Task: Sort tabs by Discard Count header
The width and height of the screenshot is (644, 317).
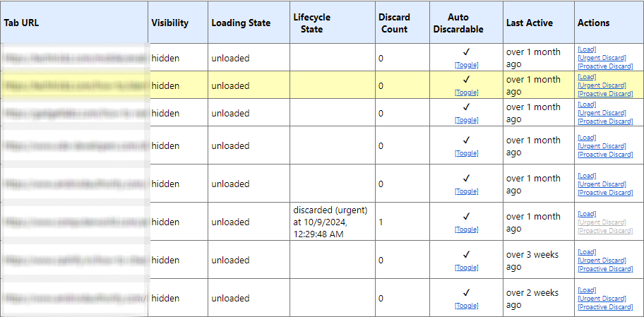Action: coord(393,23)
